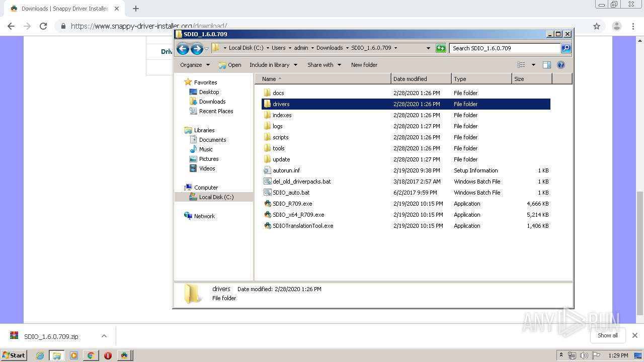Open Internet Explorer from taskbar
The height and width of the screenshot is (362, 644).
tap(40, 355)
